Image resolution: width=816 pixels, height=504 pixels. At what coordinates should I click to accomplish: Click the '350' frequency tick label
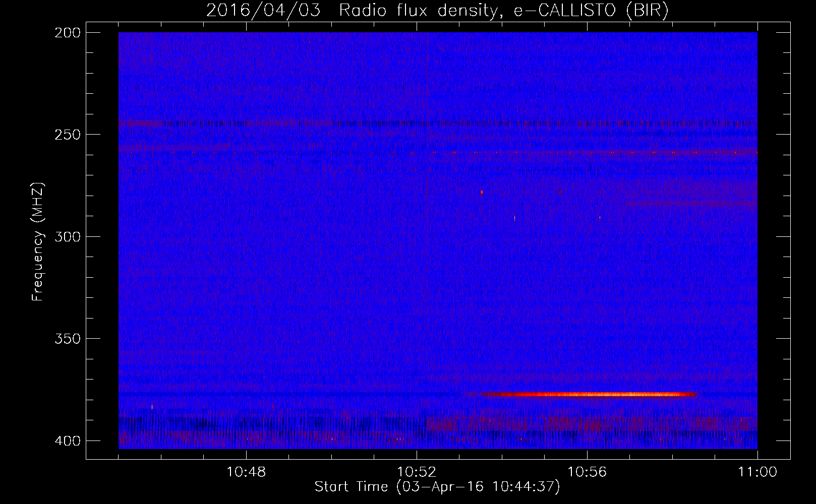click(x=67, y=339)
